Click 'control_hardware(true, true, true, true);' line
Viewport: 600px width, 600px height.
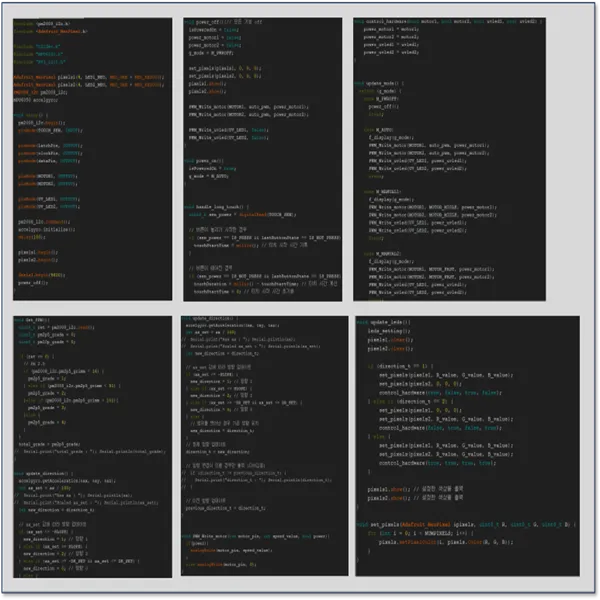tap(437, 463)
